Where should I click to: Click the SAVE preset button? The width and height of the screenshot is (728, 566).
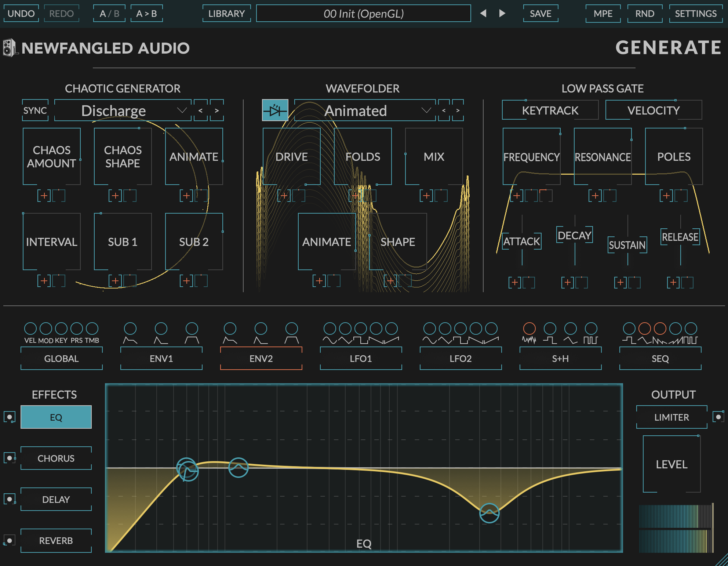[540, 14]
